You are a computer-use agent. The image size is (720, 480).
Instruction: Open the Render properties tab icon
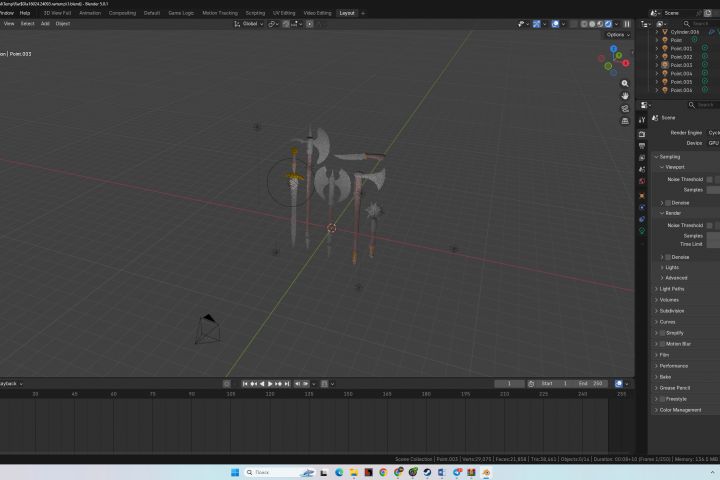642,134
